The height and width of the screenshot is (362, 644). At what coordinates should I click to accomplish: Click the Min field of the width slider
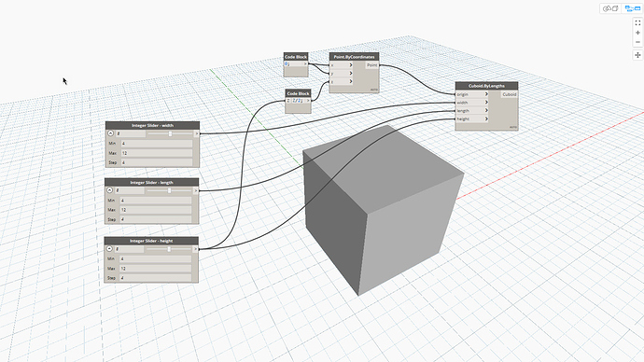tap(157, 144)
